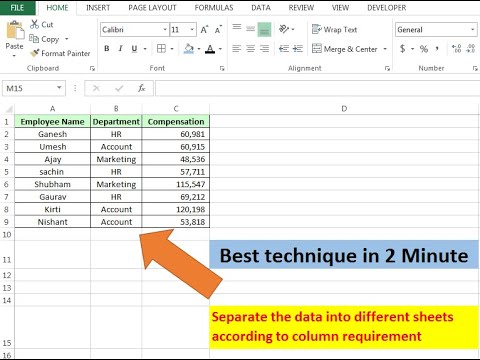Open Number group dialog launcher
Screen dimensions: 480x360
475,68
